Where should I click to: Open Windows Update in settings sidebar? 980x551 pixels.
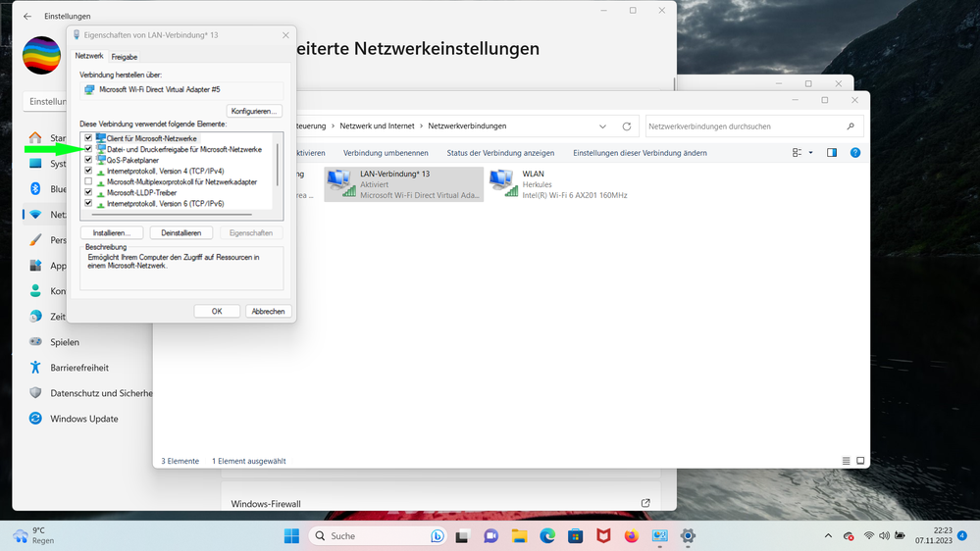coord(83,419)
